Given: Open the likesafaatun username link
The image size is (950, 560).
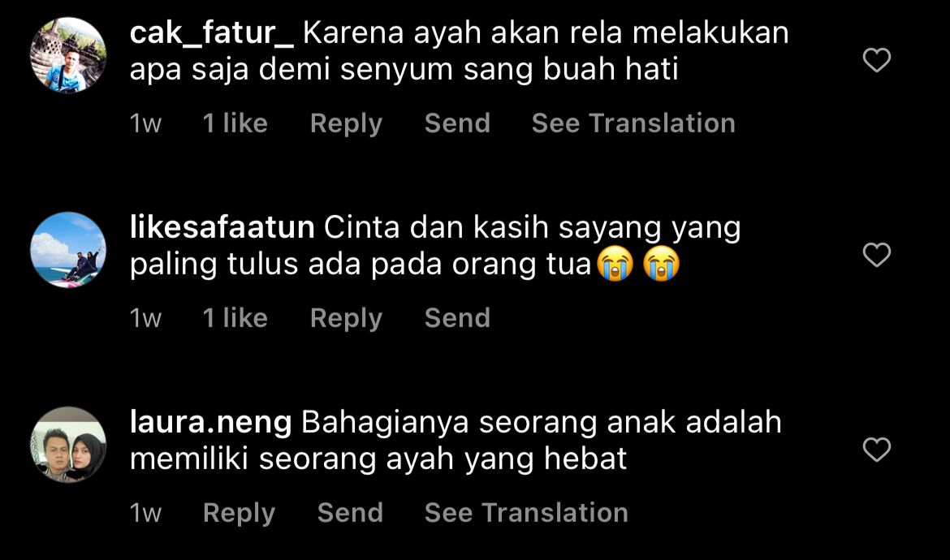Looking at the screenshot, I should tap(222, 227).
